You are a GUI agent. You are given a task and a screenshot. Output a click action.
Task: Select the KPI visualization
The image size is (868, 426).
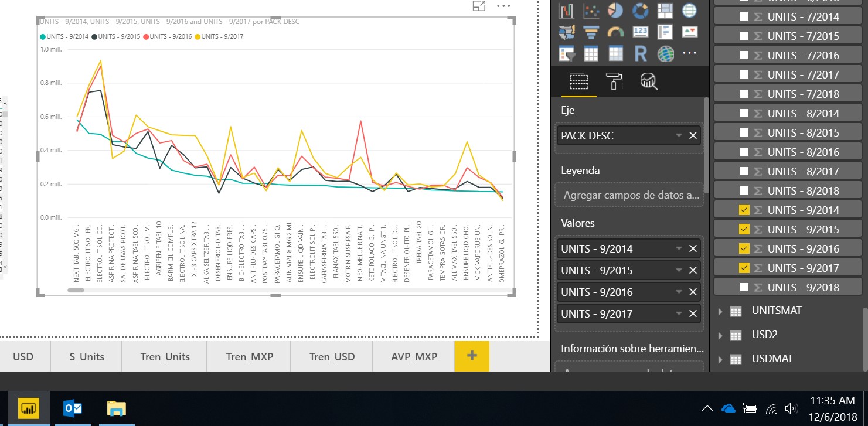[x=689, y=32]
